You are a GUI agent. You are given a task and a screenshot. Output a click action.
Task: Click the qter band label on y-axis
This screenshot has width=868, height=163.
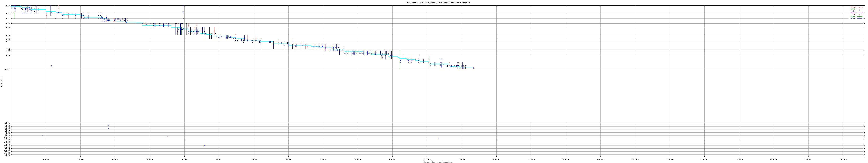7,69
